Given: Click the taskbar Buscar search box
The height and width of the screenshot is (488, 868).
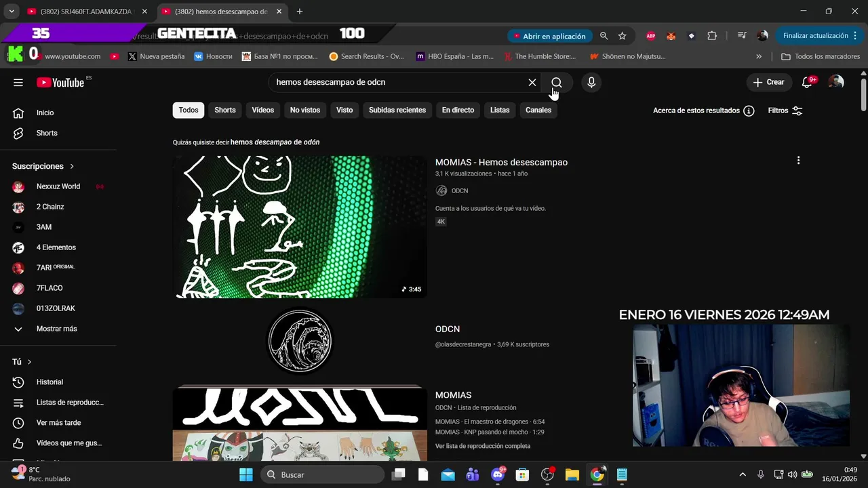Looking at the screenshot, I should click(x=321, y=474).
